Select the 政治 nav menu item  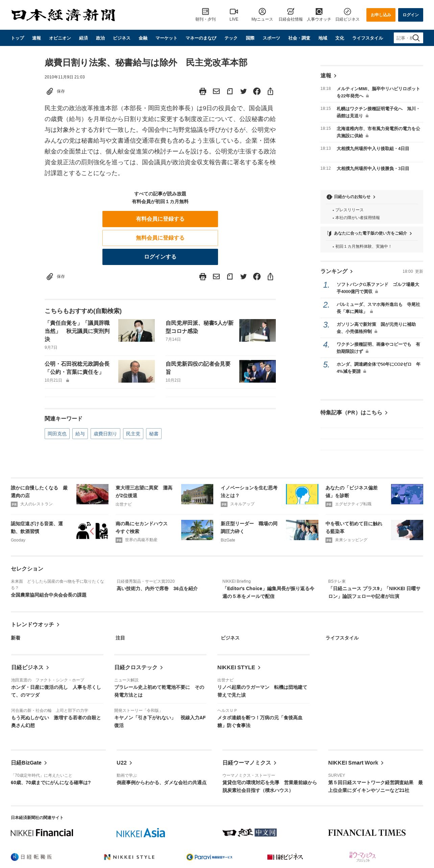(100, 38)
